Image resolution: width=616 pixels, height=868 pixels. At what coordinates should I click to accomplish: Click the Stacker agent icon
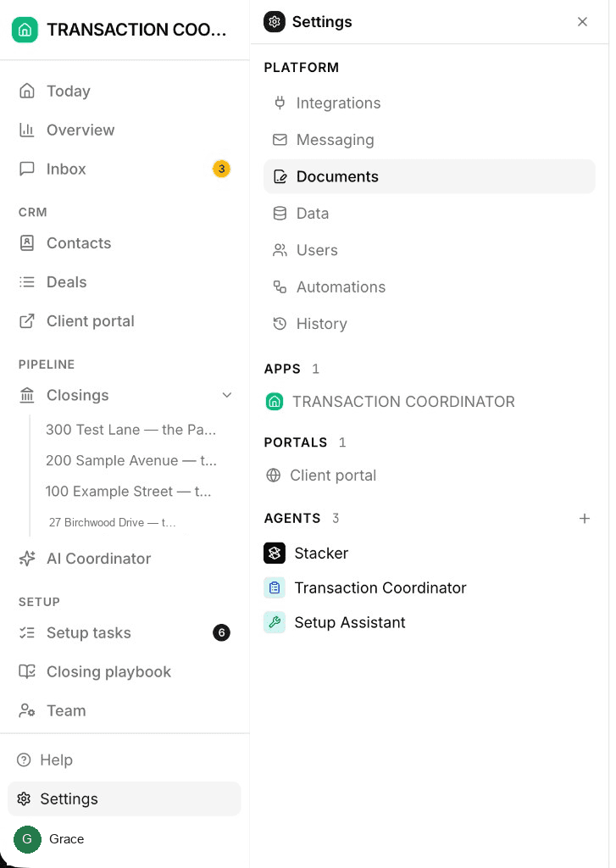(275, 553)
